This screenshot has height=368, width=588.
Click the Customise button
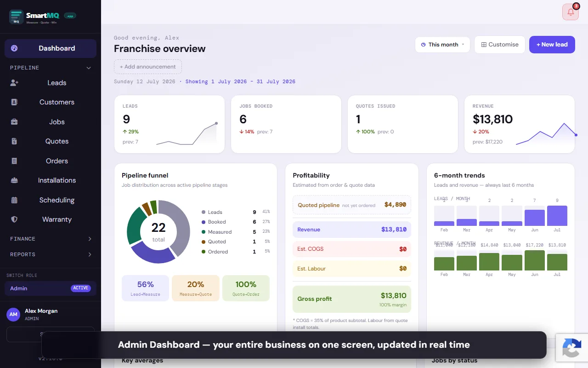(x=500, y=45)
